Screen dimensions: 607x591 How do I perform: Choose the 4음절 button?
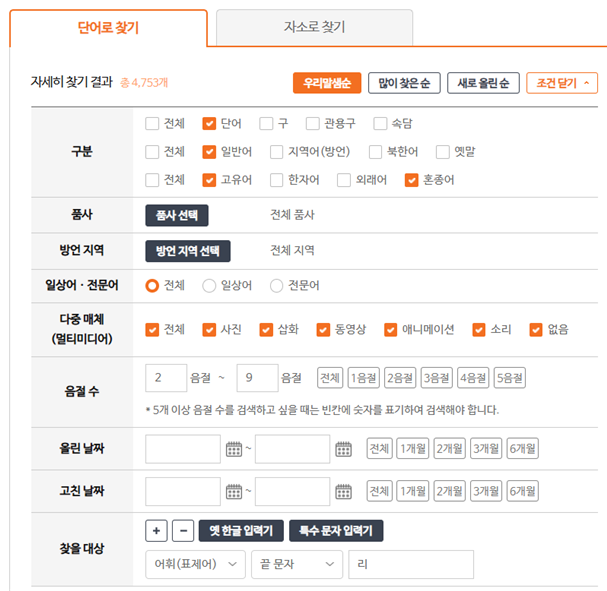pyautogui.click(x=473, y=378)
